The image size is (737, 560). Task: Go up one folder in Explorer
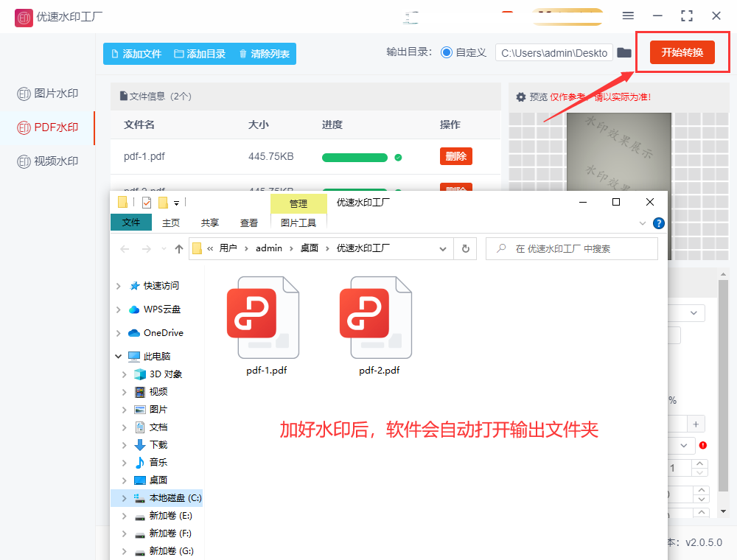coord(178,249)
